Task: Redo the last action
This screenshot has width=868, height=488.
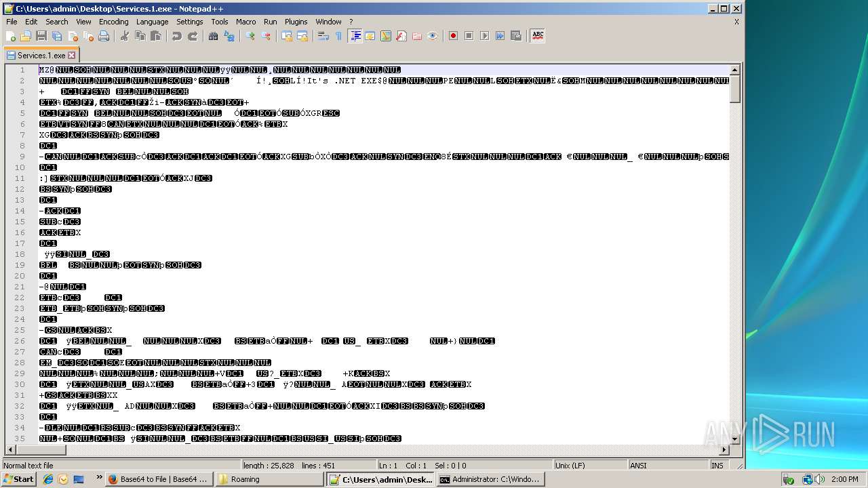Action: tap(192, 36)
